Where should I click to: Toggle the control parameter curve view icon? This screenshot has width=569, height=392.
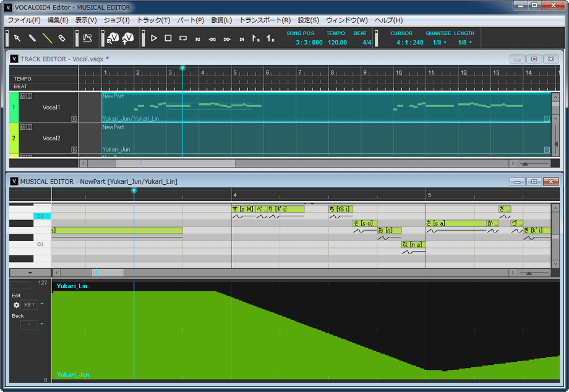[87, 38]
